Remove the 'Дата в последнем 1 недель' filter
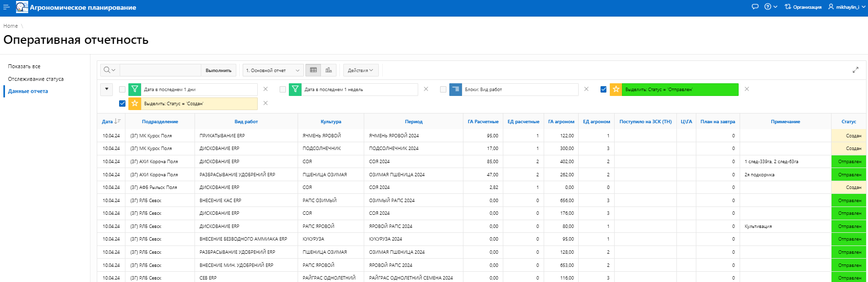The width and height of the screenshot is (868, 282). [x=426, y=89]
